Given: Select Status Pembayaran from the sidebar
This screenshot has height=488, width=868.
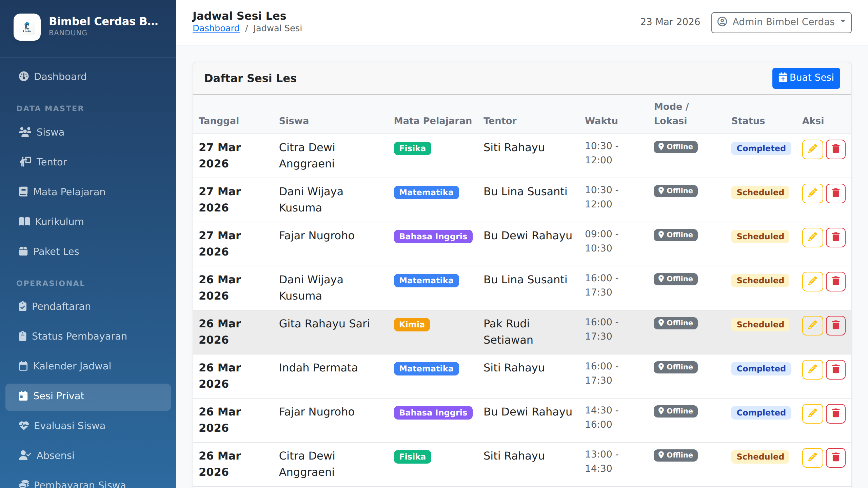Looking at the screenshot, I should 80,336.
